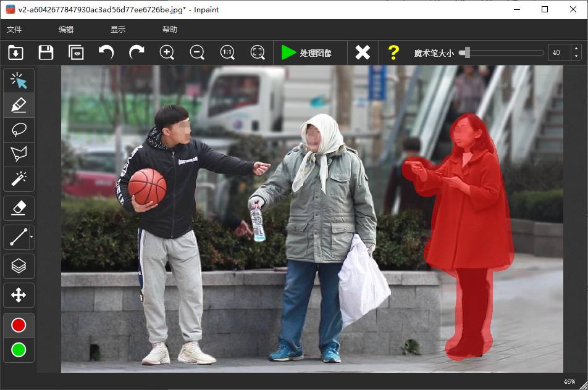Select the Marker tool in the sidebar
Viewport: 588px width, 390px height.
point(19,106)
